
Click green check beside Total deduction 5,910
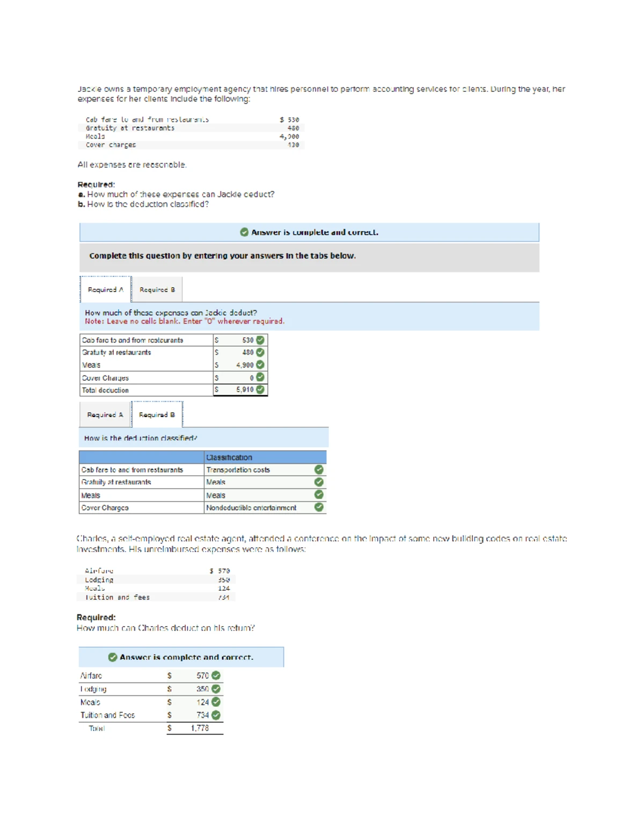[260, 389]
